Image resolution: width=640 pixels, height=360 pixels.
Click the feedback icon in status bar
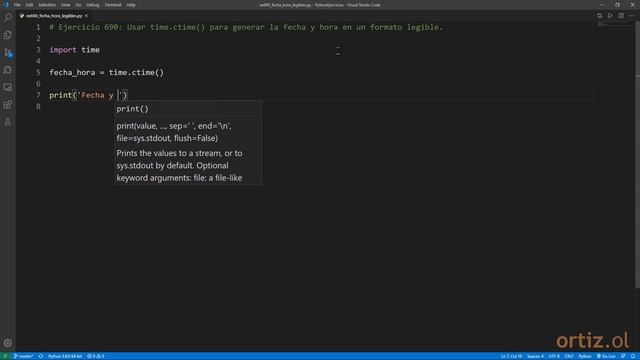coord(623,356)
